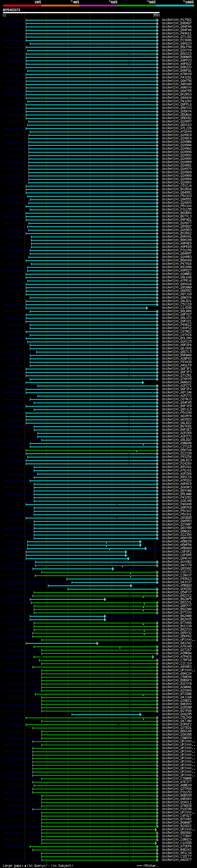Click the UniRef100_A9NYY0 label
This screenshot has width=197, height=868.
176,88
